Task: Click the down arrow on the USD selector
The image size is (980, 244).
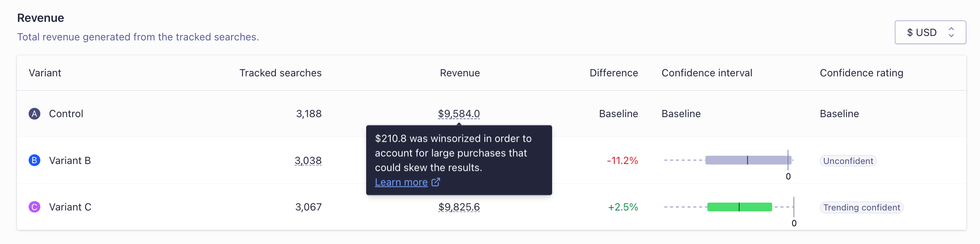Action: (x=952, y=36)
